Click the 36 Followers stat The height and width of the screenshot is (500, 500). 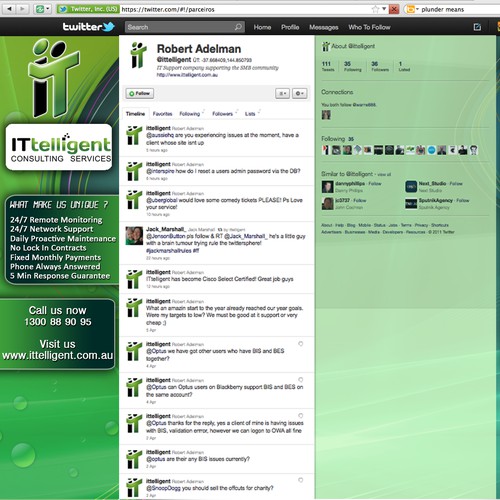pyautogui.click(x=380, y=66)
